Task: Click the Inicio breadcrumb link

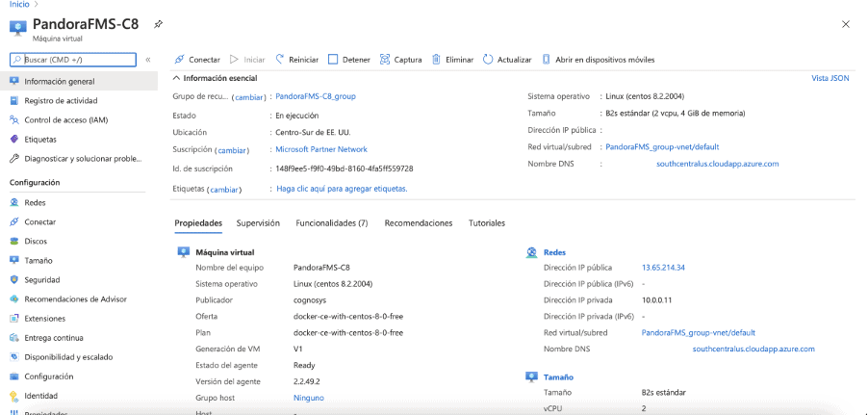Action: pos(19,4)
